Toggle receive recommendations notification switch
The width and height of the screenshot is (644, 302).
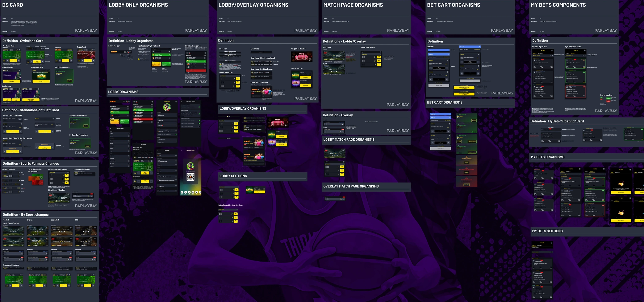point(199,107)
